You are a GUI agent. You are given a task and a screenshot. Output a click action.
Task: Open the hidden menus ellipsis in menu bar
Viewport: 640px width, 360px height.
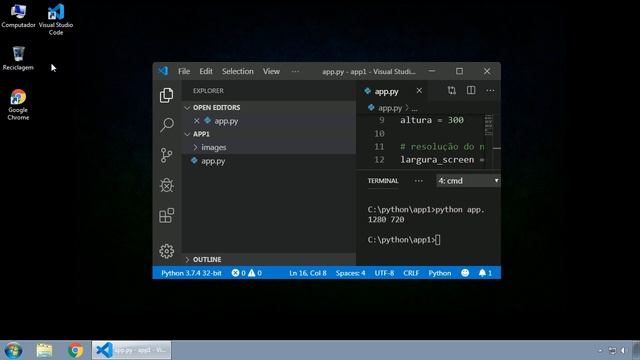point(296,71)
